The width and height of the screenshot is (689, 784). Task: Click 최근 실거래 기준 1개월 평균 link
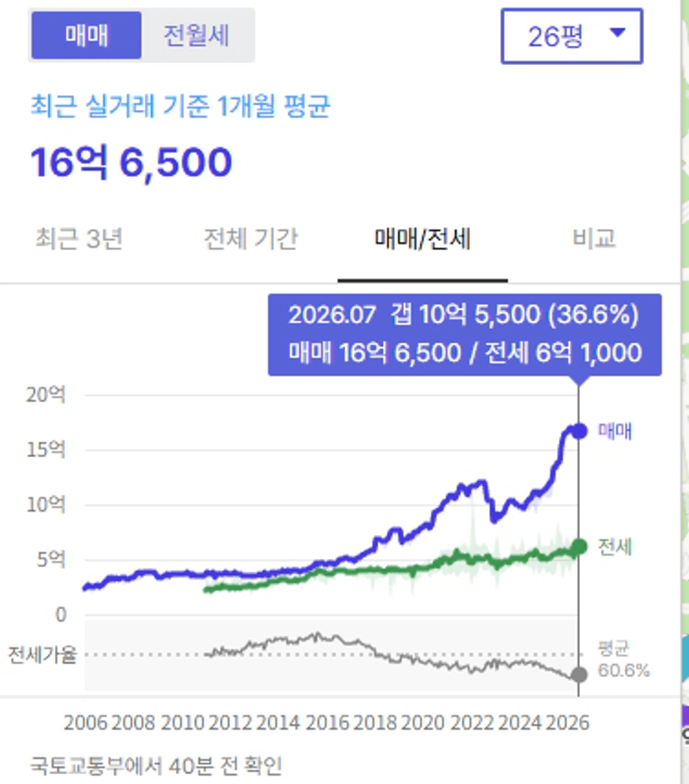[181, 106]
